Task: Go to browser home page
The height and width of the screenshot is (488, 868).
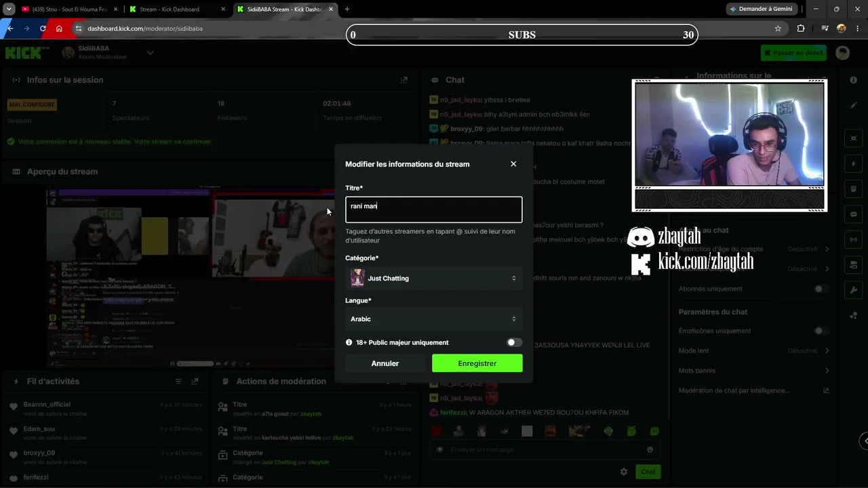Action: click(59, 28)
